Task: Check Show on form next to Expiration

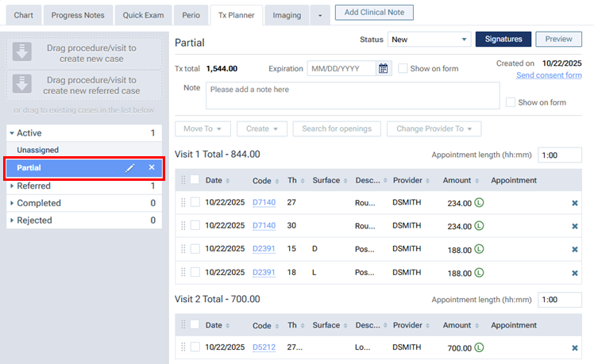Action: (403, 69)
